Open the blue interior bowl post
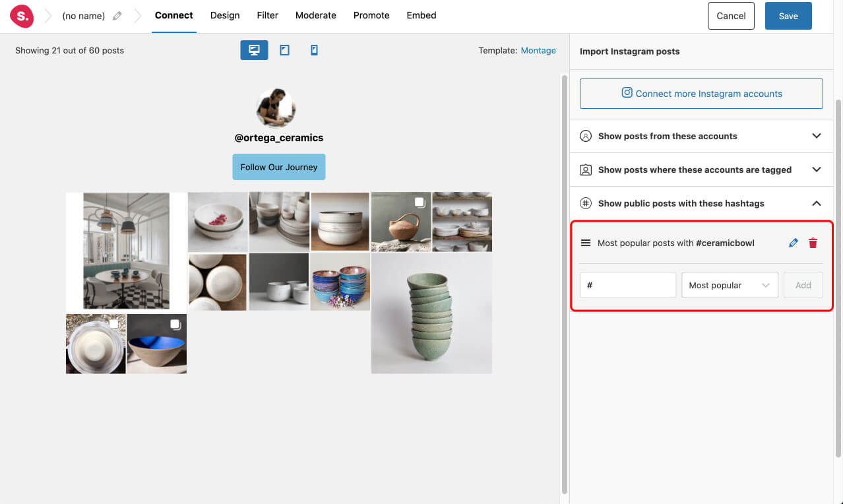 156,344
